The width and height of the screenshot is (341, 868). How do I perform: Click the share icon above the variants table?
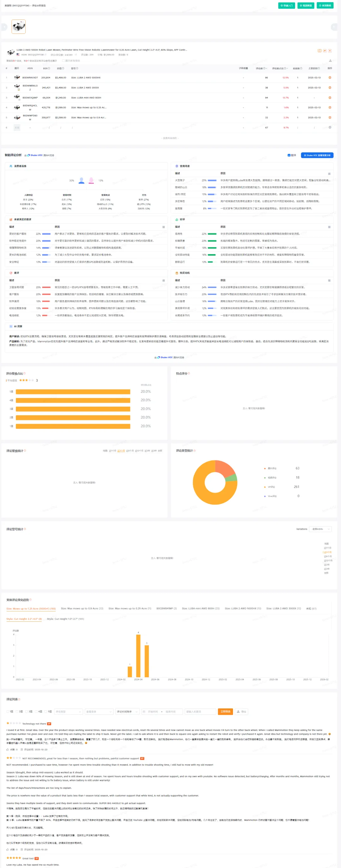[x=325, y=51]
